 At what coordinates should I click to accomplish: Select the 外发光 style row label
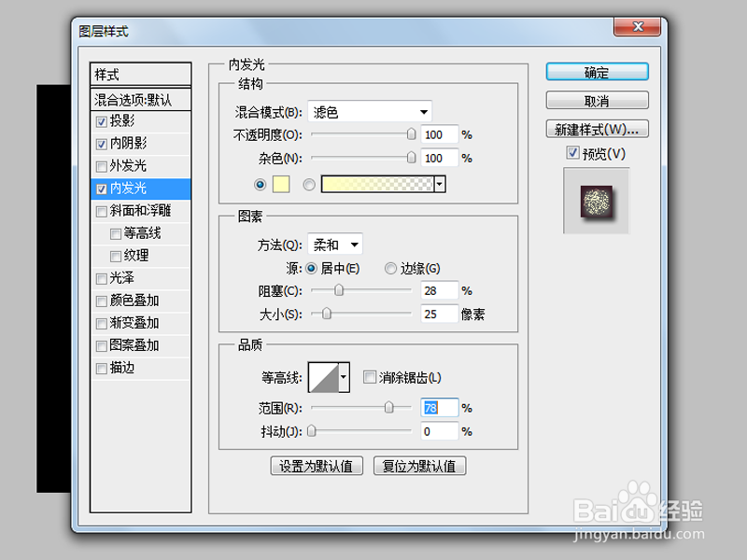(x=129, y=166)
